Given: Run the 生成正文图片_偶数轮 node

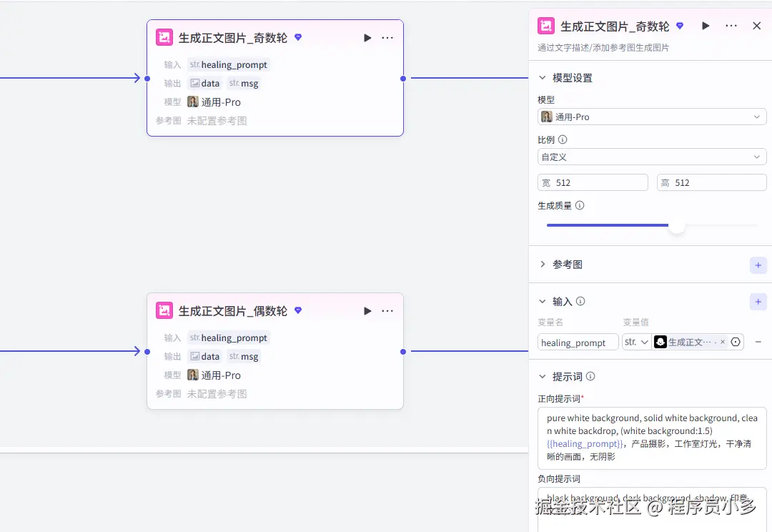Looking at the screenshot, I should (x=367, y=310).
